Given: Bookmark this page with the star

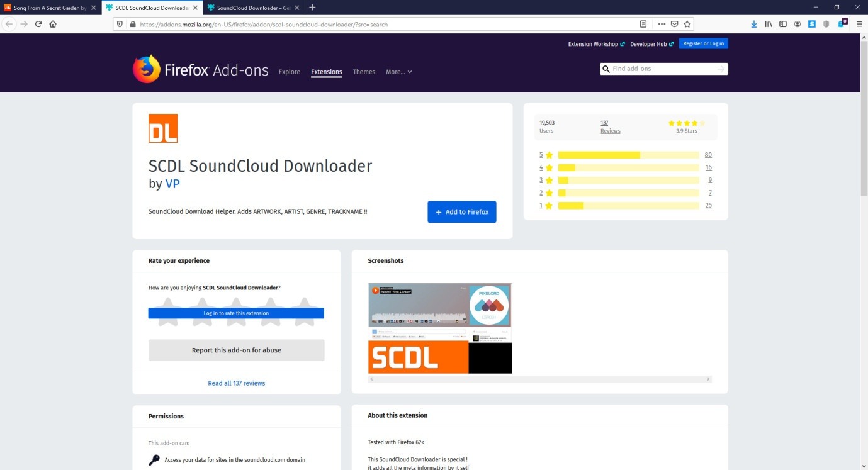Looking at the screenshot, I should [687, 24].
